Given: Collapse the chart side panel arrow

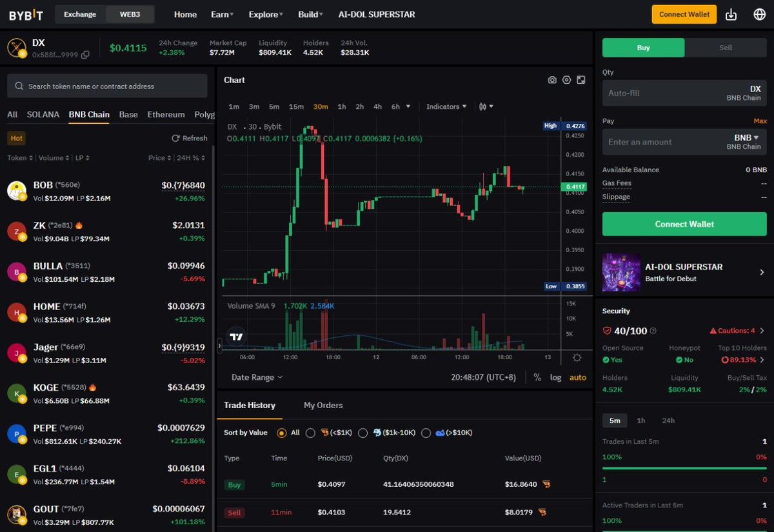Looking at the screenshot, I should pos(219,346).
